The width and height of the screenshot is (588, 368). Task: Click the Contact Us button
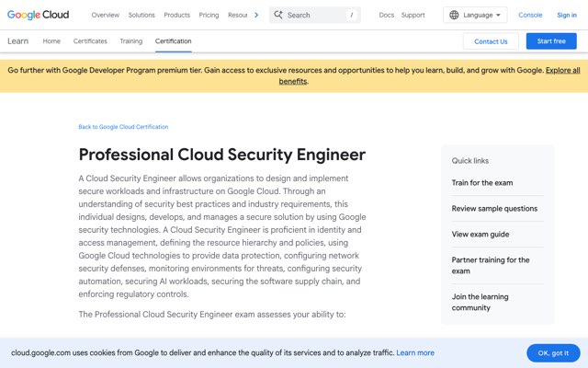pos(491,41)
